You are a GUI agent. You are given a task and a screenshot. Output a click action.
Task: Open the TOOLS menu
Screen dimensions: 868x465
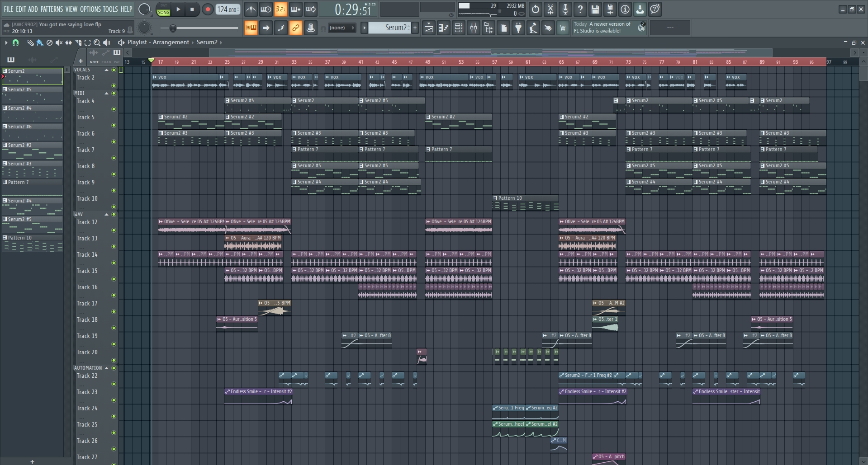tap(110, 9)
